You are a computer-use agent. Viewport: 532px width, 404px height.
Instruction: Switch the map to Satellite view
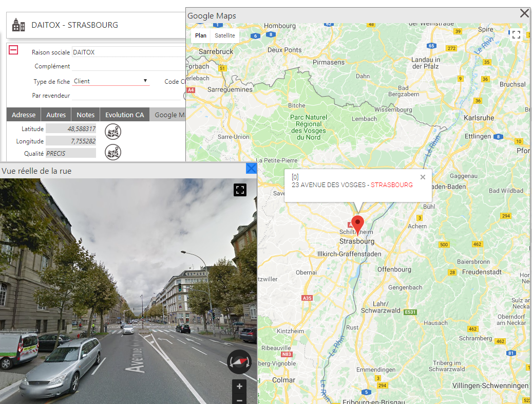(x=224, y=35)
